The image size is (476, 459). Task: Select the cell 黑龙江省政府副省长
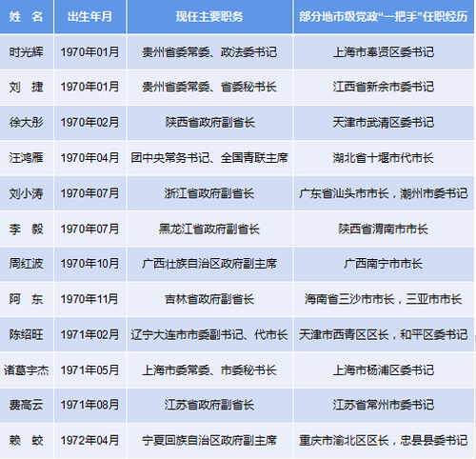(x=209, y=229)
